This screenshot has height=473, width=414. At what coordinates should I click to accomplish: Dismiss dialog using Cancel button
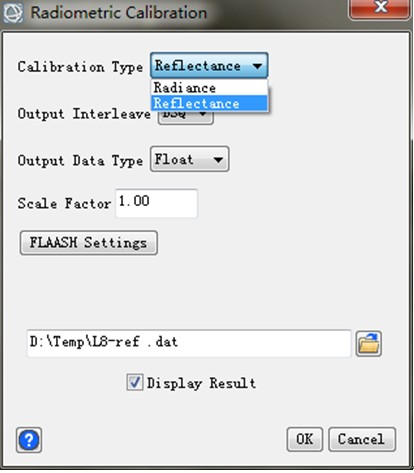click(x=362, y=439)
